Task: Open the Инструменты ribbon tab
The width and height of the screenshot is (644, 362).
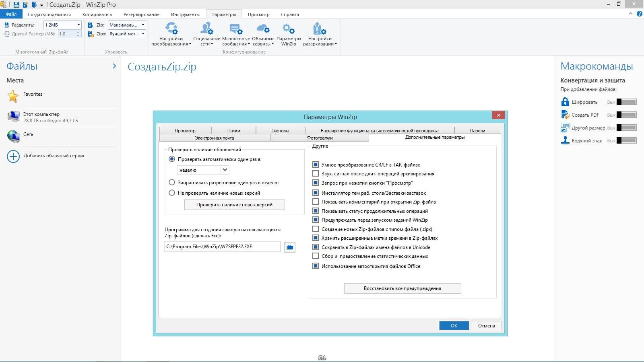Action: coord(185,14)
